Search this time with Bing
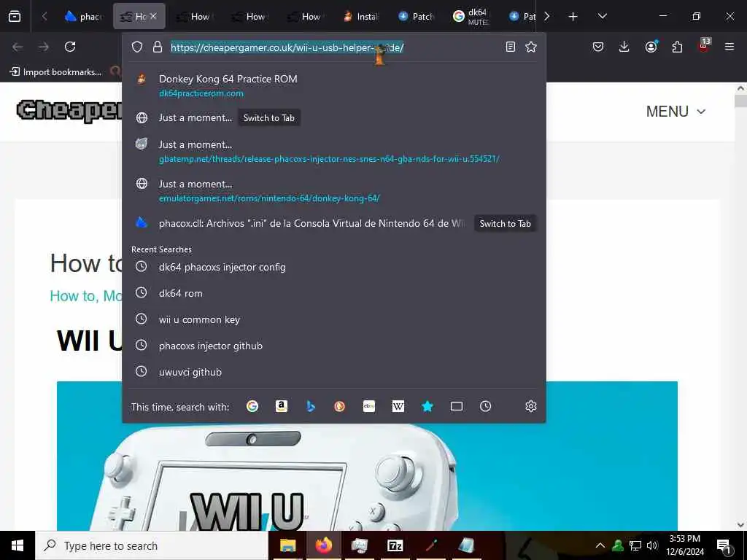 311,406
